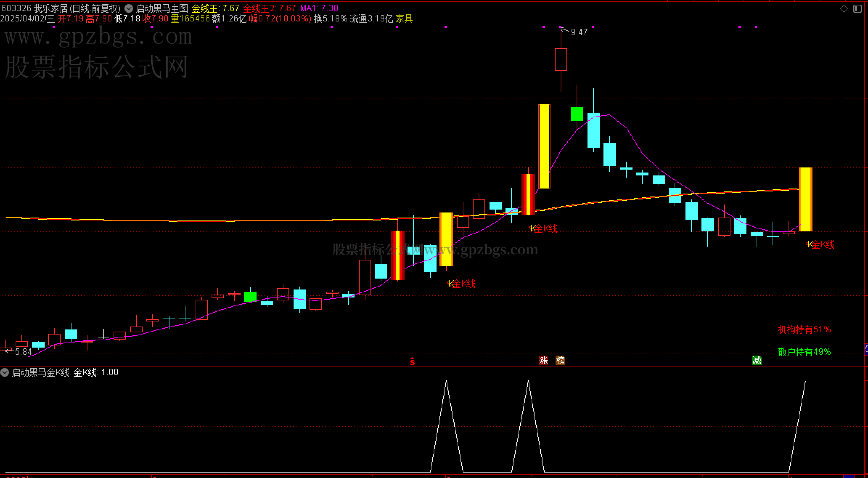Click the 低7.18 low price
868x478 pixels.
127,19
